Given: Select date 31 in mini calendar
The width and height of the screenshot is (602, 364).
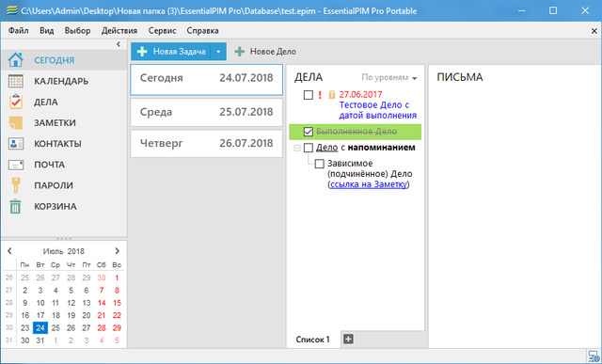Looking at the screenshot, I should tap(40, 340).
